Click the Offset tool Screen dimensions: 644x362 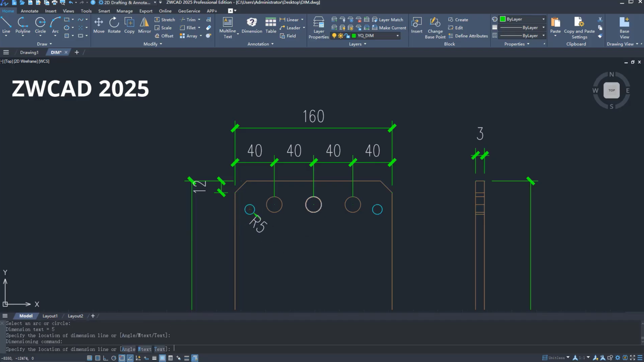(x=164, y=36)
